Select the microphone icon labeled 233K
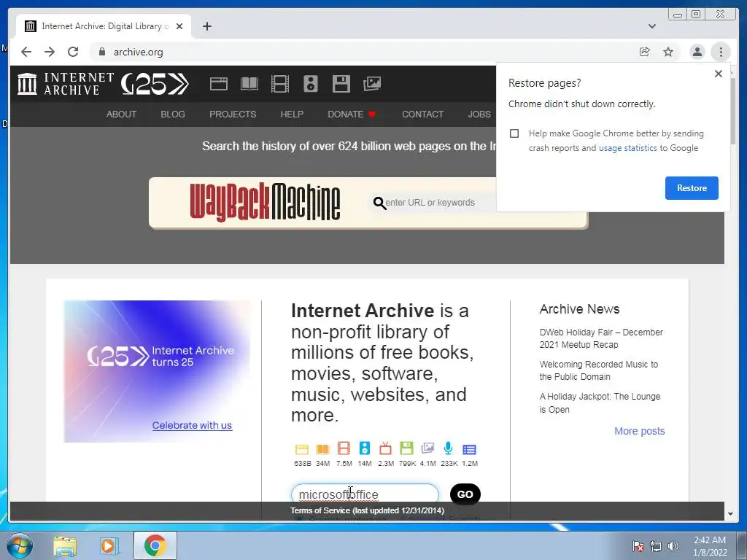This screenshot has width=747, height=560. 449,448
